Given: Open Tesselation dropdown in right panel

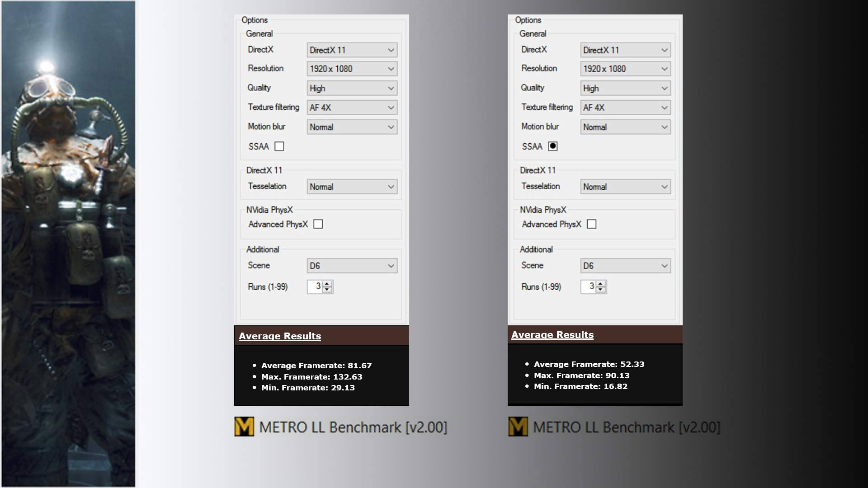Looking at the screenshot, I should tap(626, 187).
